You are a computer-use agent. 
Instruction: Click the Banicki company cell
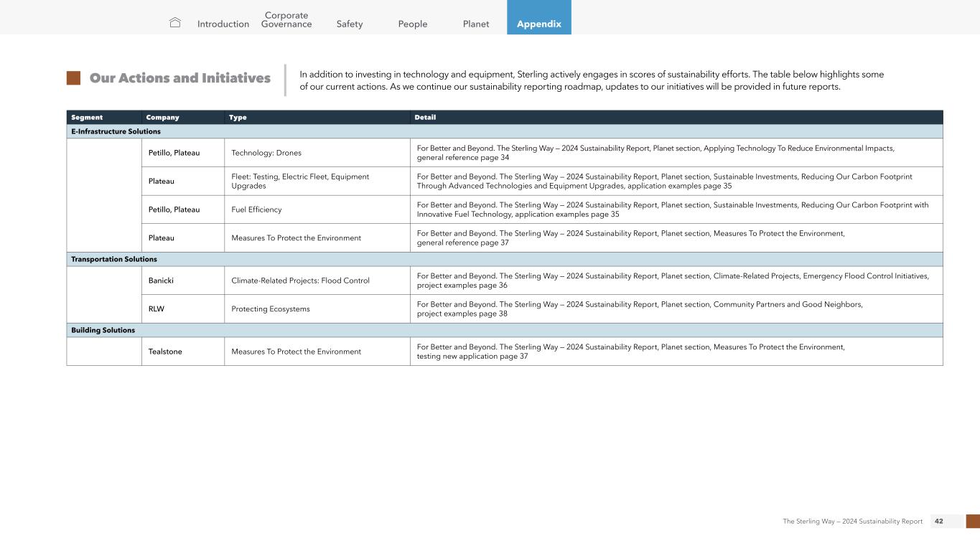click(160, 281)
